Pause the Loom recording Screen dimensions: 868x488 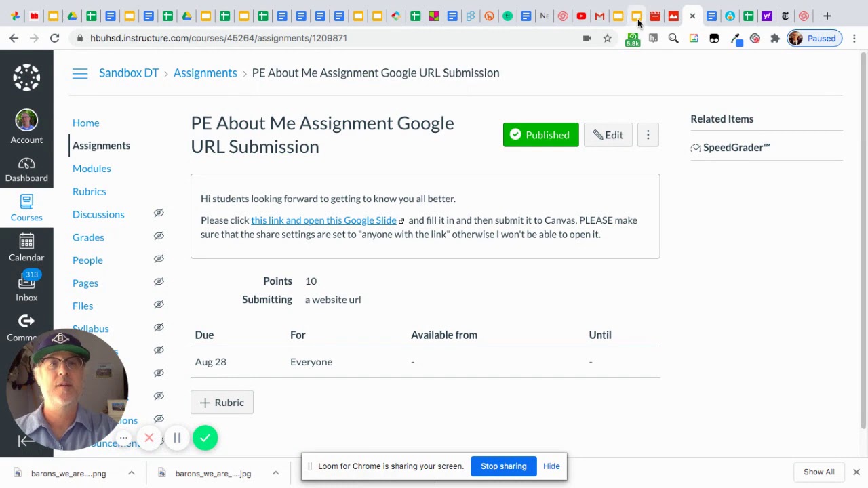click(177, 439)
